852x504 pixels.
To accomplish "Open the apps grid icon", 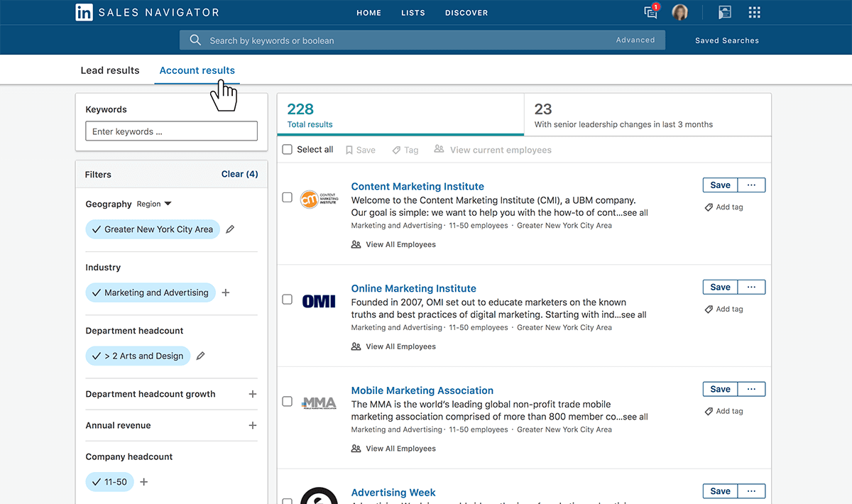I will pos(755,12).
